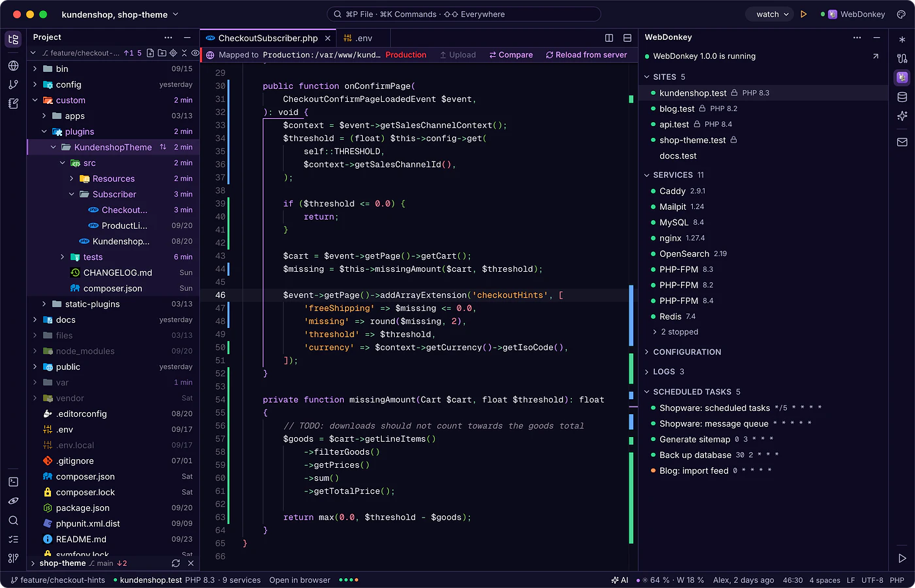Select the CheckoutSubscriber.php editor tab
Screen dimensions: 915x588
click(268, 38)
